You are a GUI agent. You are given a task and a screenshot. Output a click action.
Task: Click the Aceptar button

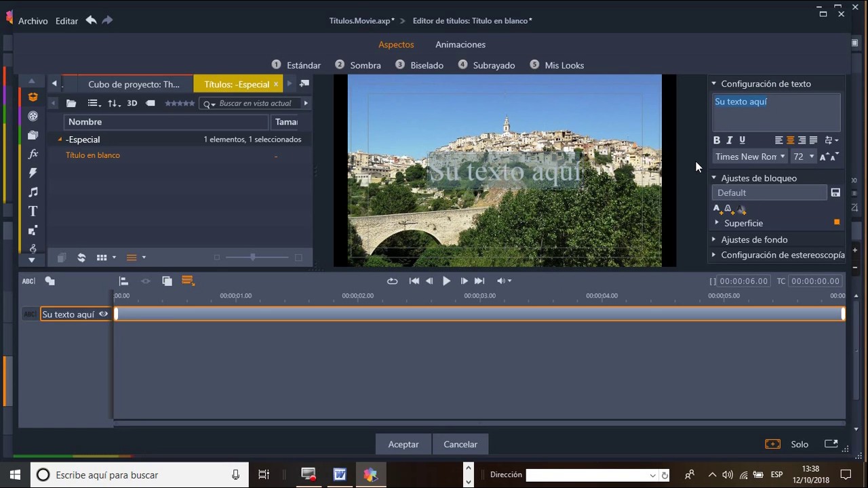point(403,444)
